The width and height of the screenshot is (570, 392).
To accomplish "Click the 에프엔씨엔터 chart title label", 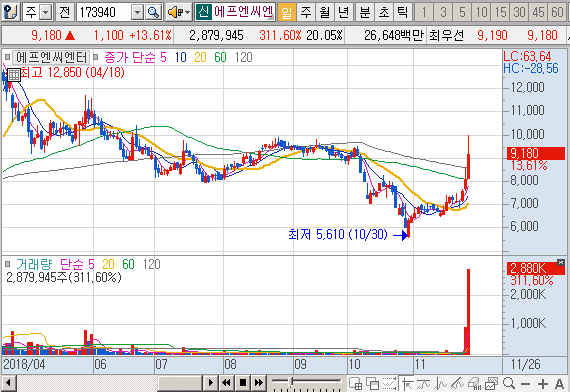I will tap(51, 57).
